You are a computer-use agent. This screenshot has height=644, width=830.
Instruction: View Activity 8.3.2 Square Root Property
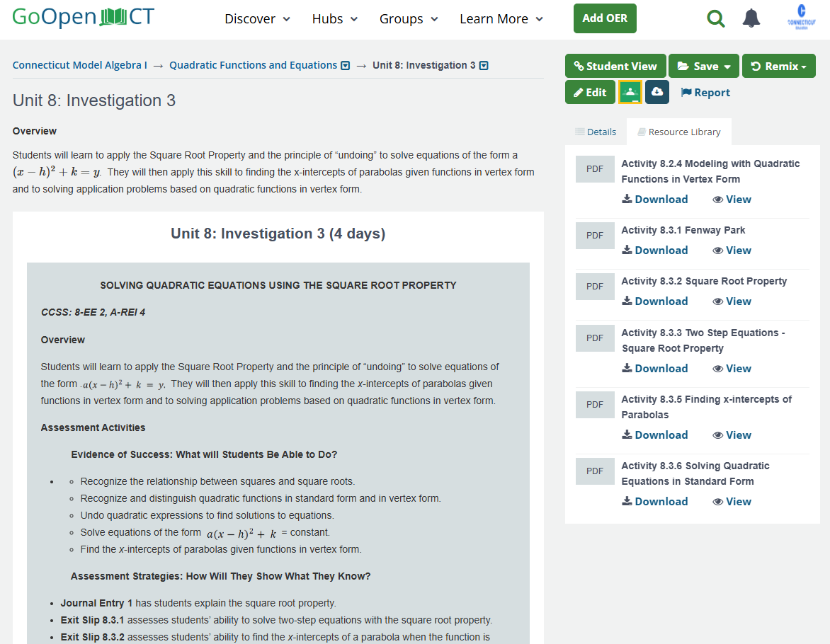pos(732,301)
